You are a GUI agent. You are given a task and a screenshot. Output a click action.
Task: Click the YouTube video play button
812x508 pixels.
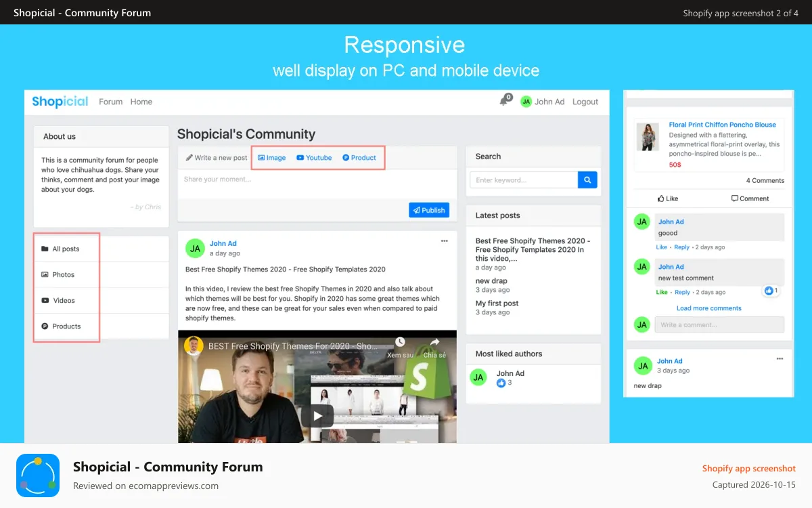point(317,415)
